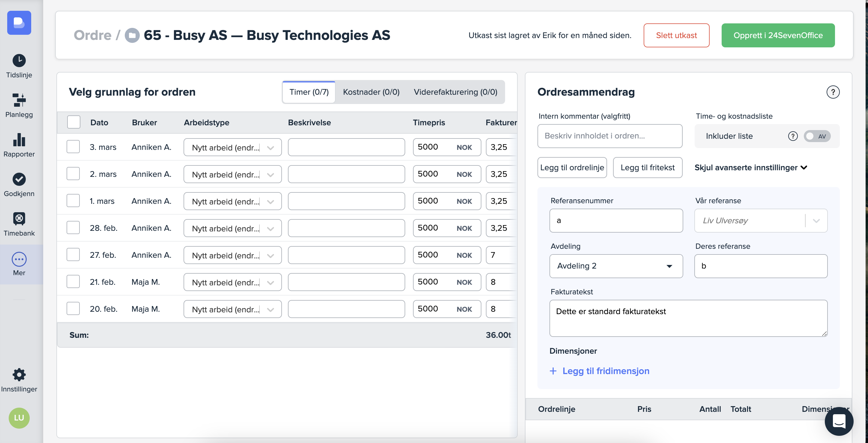Click the Opprett i 24SevenOffice button

tap(778, 35)
